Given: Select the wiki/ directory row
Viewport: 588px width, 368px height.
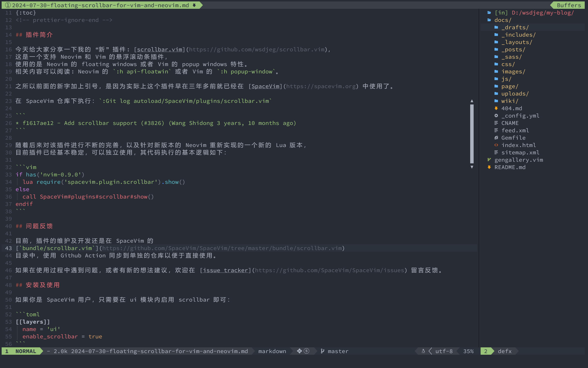Looking at the screenshot, I should 533,101.
